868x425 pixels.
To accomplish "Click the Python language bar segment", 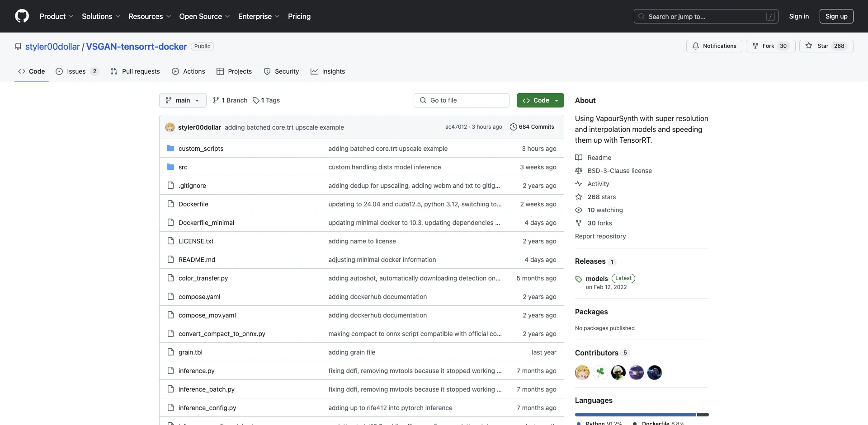I will pos(635,415).
